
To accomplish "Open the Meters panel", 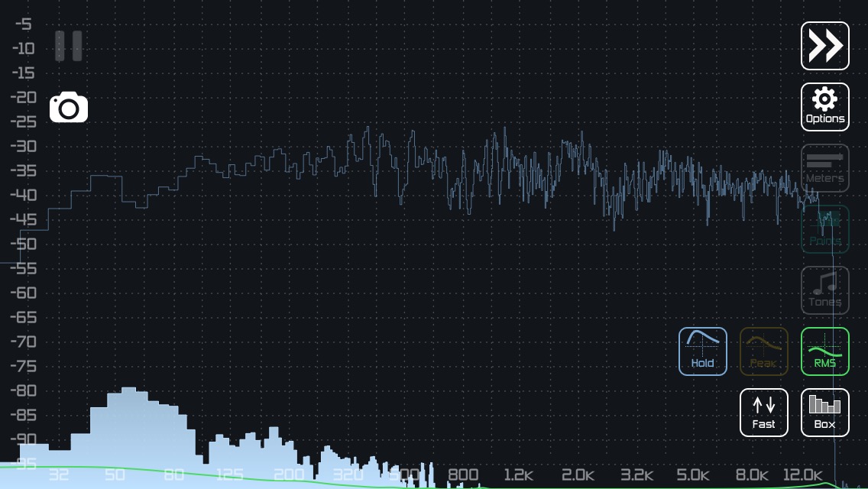I will (x=824, y=168).
